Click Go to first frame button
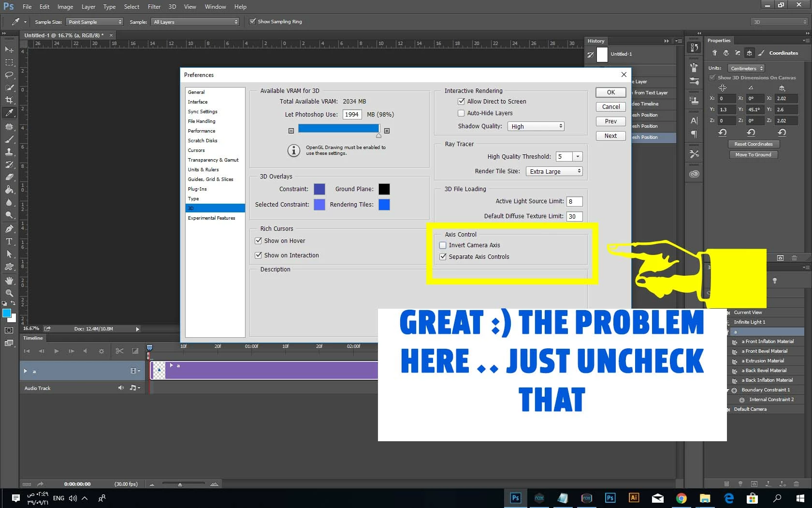Screen dimensions: 812x508 point(27,351)
